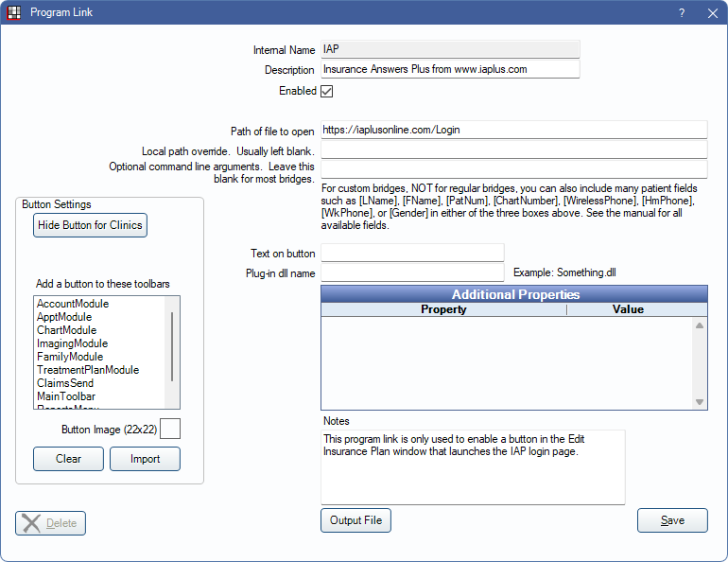The width and height of the screenshot is (728, 562).
Task: Click the Program Link title bar app icon
Action: [14, 13]
